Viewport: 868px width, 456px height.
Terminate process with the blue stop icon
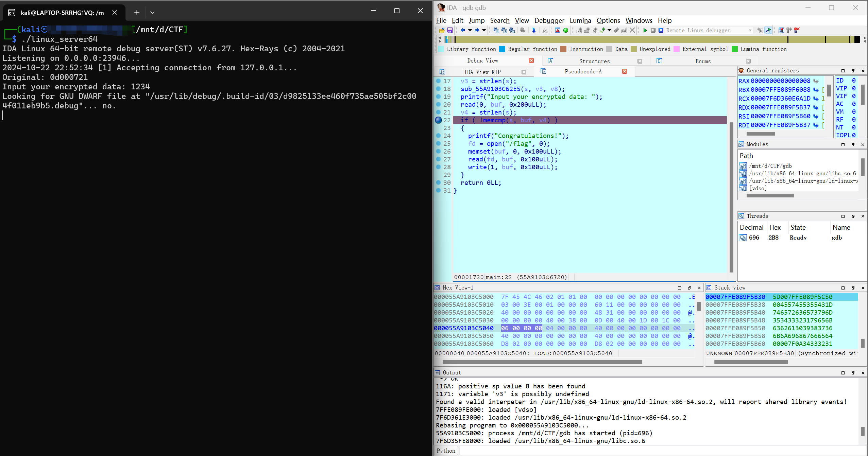click(661, 30)
